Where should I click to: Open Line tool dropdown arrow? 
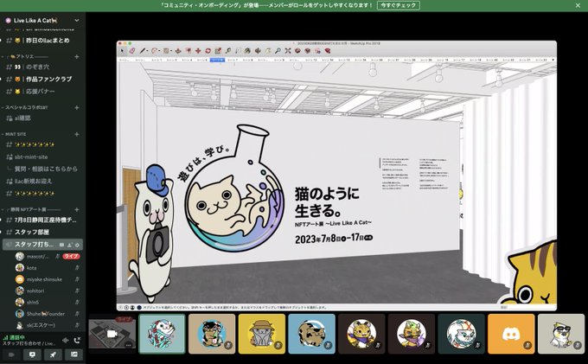(x=147, y=51)
